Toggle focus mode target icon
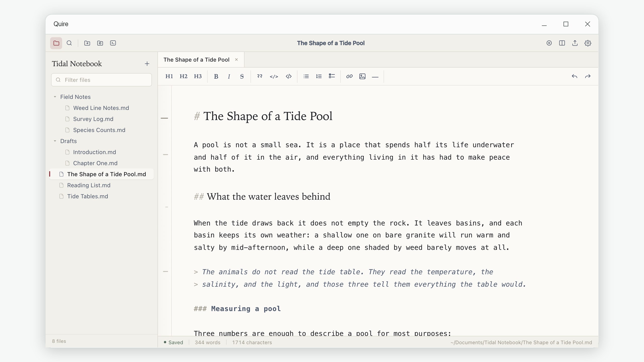644x362 pixels. point(549,43)
